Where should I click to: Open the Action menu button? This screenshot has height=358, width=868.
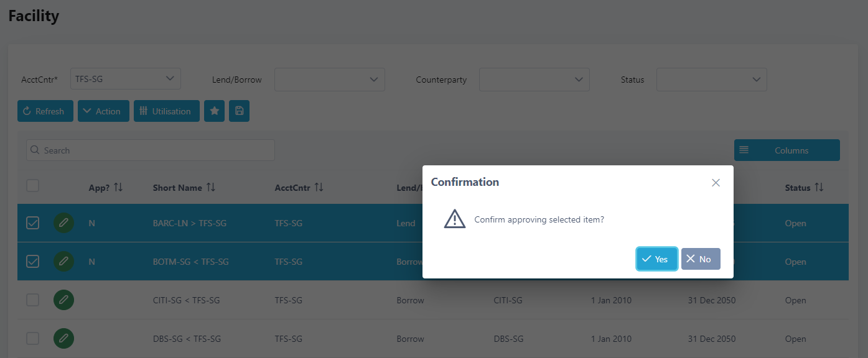[x=103, y=111]
